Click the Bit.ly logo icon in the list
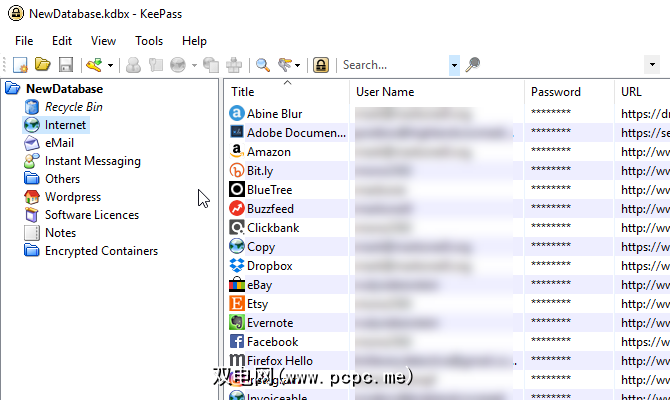Viewport: 670px width, 400px height. coord(237,171)
